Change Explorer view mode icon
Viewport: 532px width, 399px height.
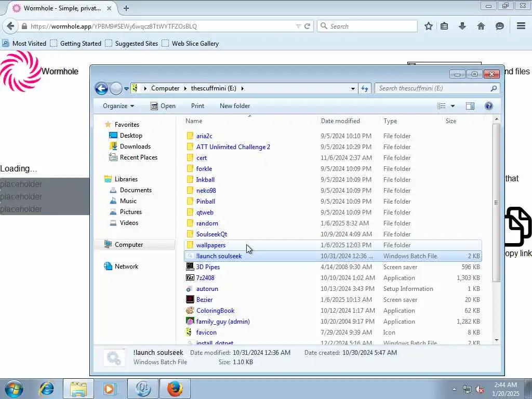[x=442, y=106]
